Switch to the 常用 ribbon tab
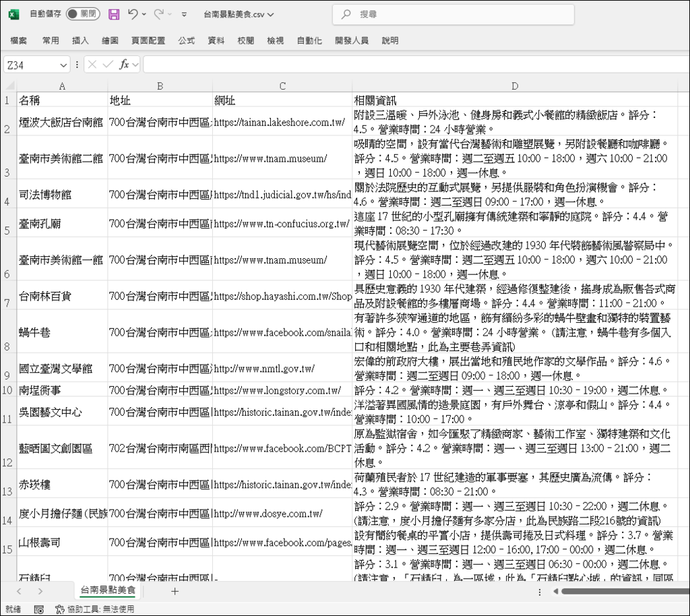This screenshot has width=690, height=616. (51, 40)
